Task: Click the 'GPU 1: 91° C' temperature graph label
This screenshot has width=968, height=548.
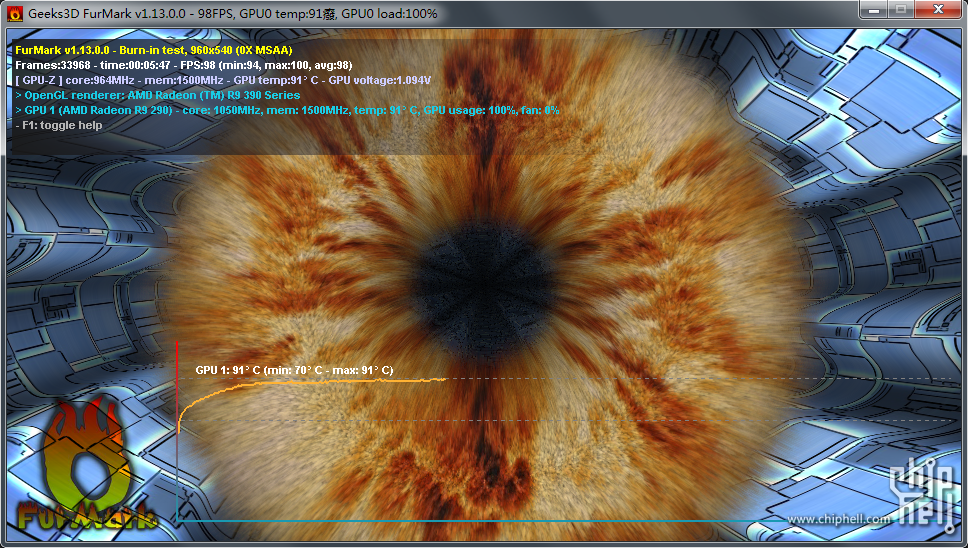Action: [x=294, y=370]
